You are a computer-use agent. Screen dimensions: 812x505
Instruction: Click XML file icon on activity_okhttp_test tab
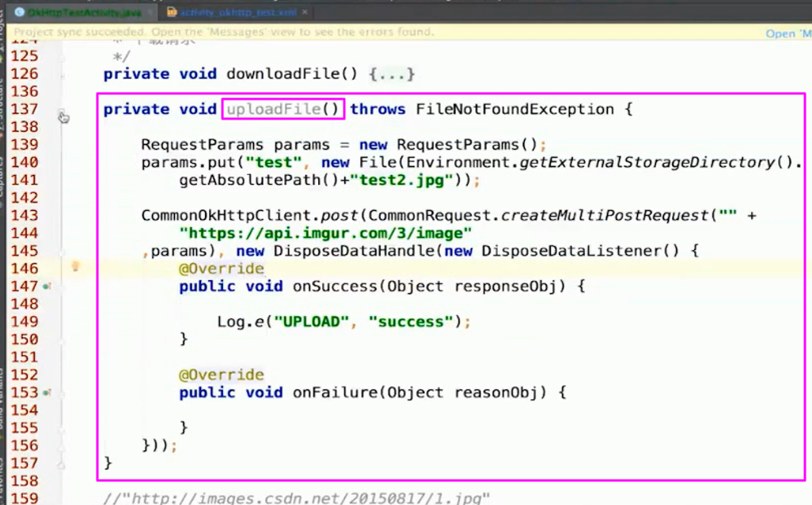[x=172, y=13]
